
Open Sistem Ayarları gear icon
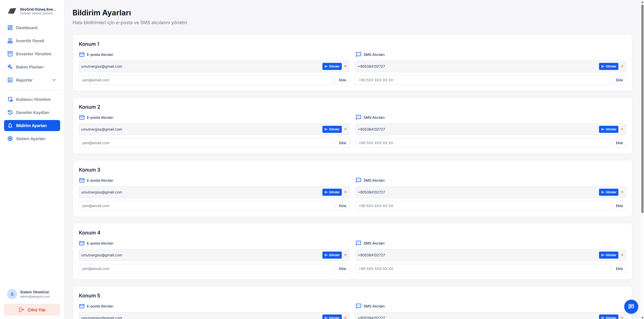[x=10, y=139]
